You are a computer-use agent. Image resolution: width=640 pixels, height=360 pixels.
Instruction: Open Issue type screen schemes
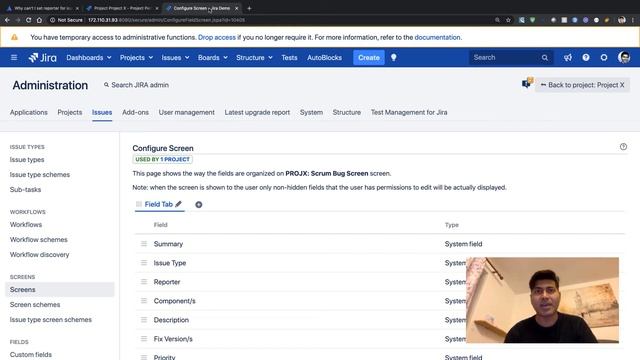point(51,320)
